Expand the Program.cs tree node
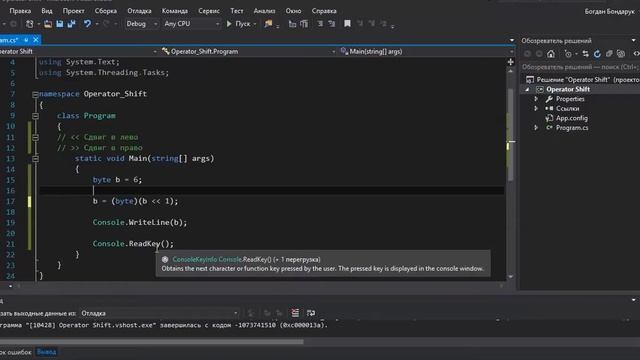Viewport: 640px width, 360px height. (536, 128)
